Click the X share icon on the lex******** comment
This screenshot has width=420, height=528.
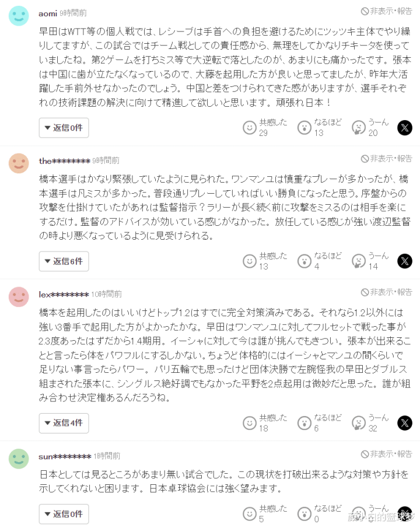(x=405, y=423)
